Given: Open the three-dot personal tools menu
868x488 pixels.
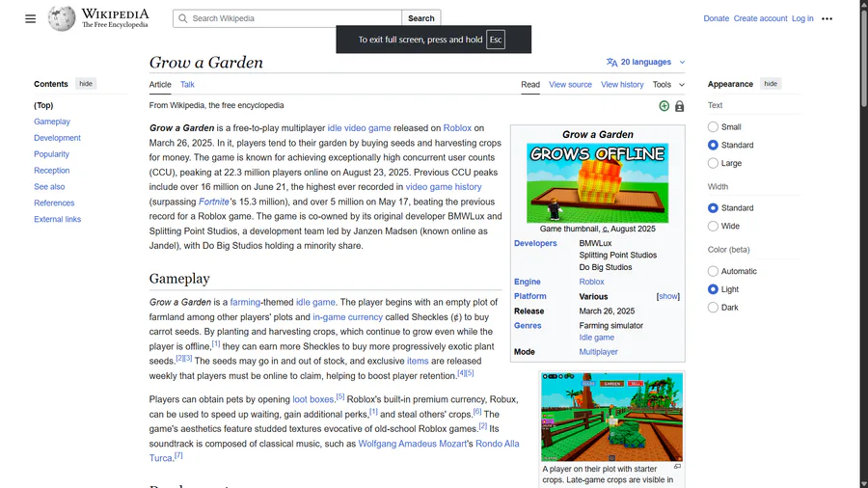Looking at the screenshot, I should (x=827, y=19).
